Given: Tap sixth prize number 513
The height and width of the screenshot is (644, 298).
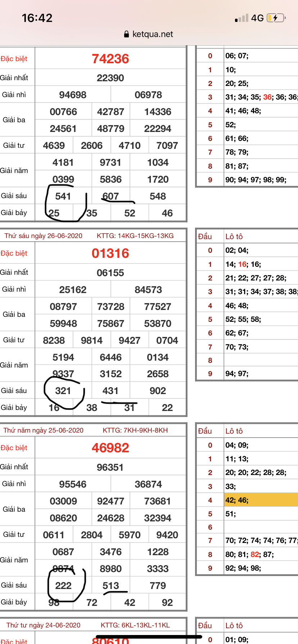Looking at the screenshot, I should 110,586.
